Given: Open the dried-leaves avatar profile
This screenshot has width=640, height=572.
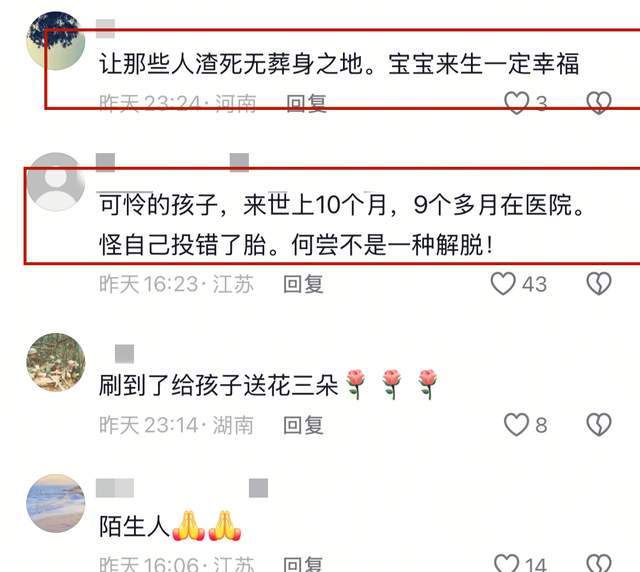Looking at the screenshot, I should click(x=56, y=362).
